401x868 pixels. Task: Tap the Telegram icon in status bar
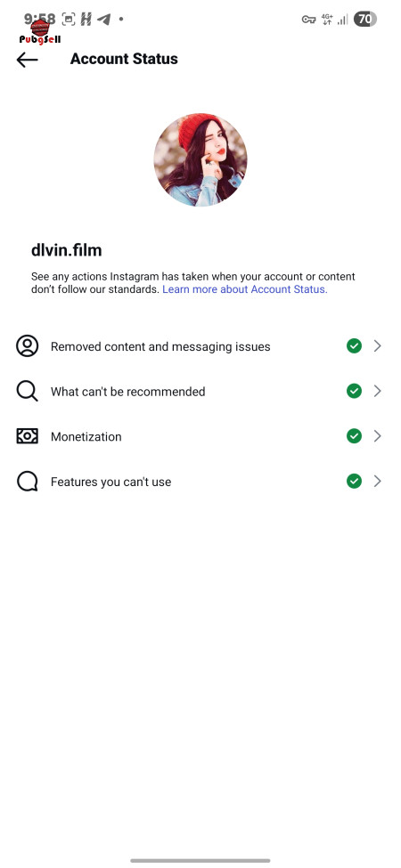click(103, 20)
